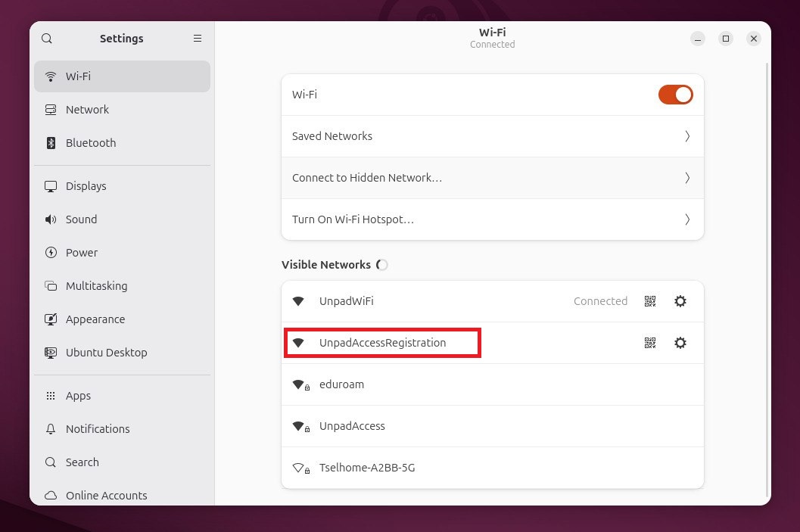This screenshot has height=532, width=800.
Task: Open Notifications settings
Action: coord(122,429)
